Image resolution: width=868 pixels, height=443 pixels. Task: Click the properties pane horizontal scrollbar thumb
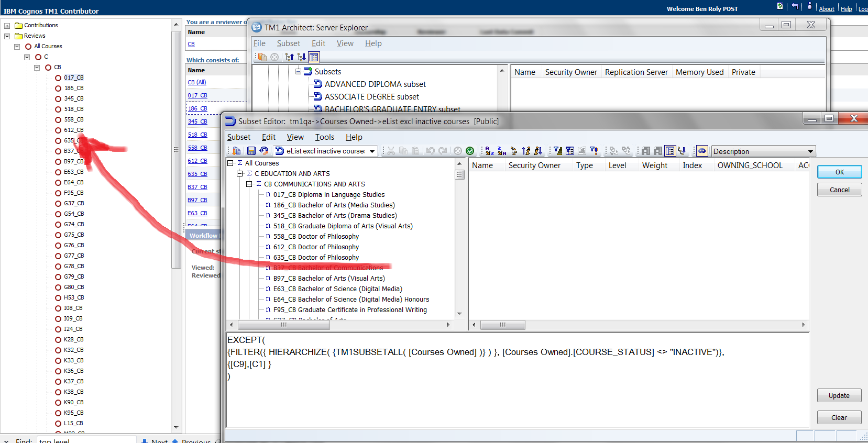(x=502, y=325)
